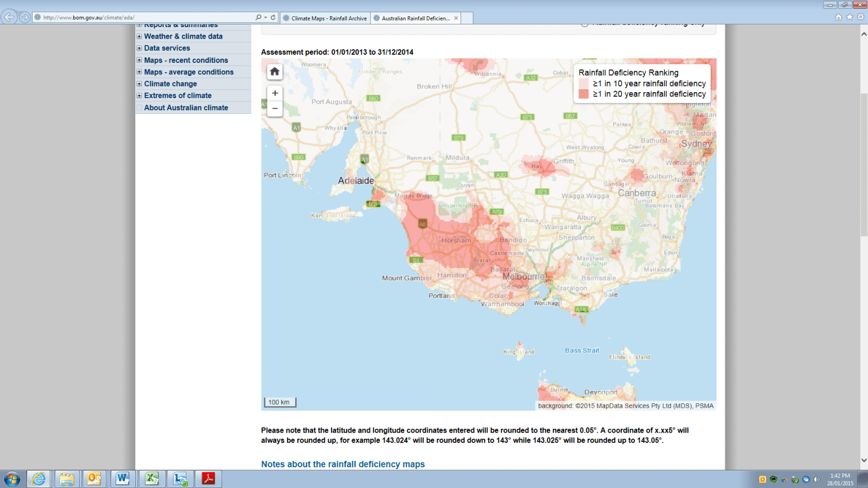Click the scrollbar up arrow

(864, 34)
